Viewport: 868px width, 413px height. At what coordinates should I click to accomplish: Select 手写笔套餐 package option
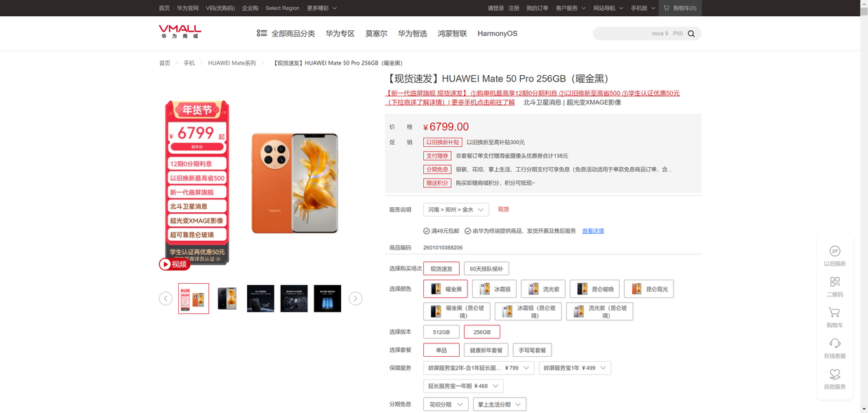pyautogui.click(x=533, y=350)
